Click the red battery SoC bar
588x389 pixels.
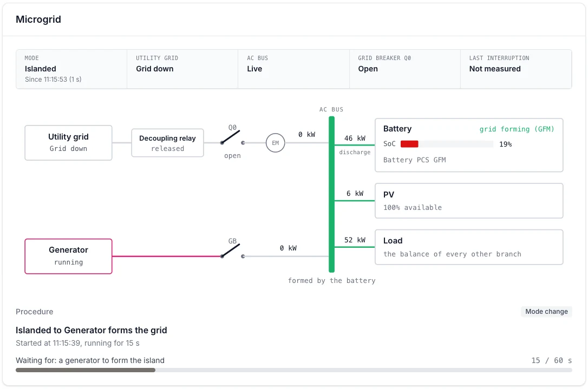point(409,144)
